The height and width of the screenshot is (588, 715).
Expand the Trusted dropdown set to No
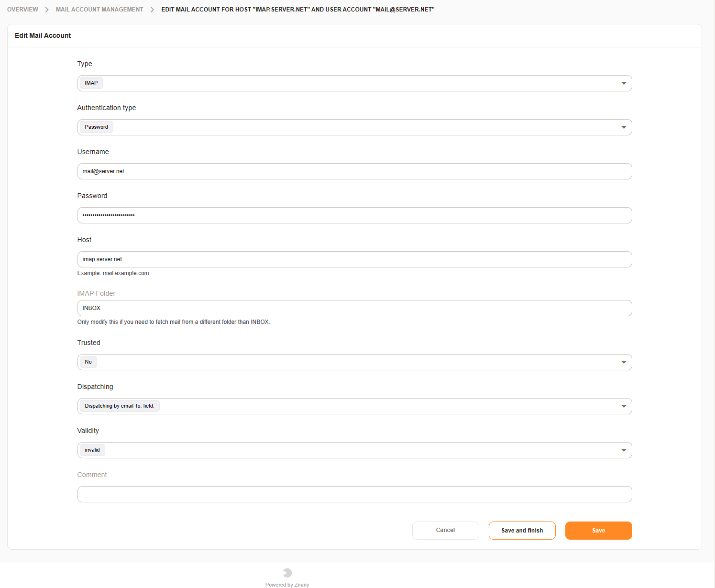[x=354, y=362]
